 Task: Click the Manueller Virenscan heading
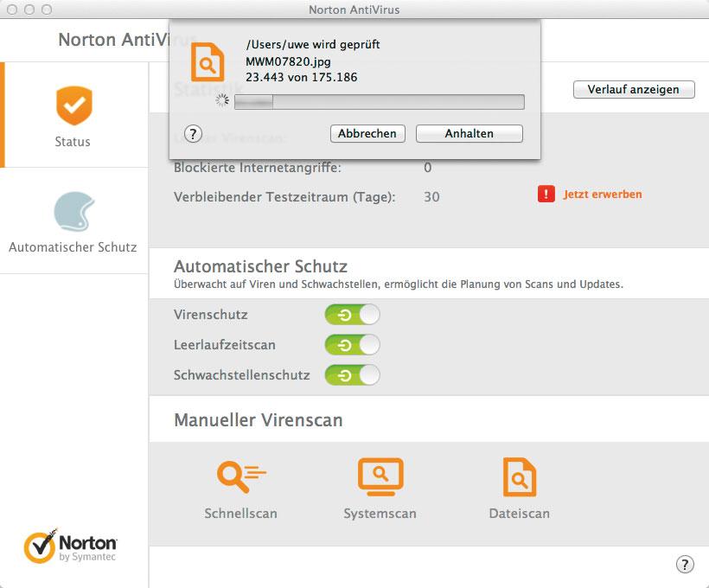click(259, 420)
